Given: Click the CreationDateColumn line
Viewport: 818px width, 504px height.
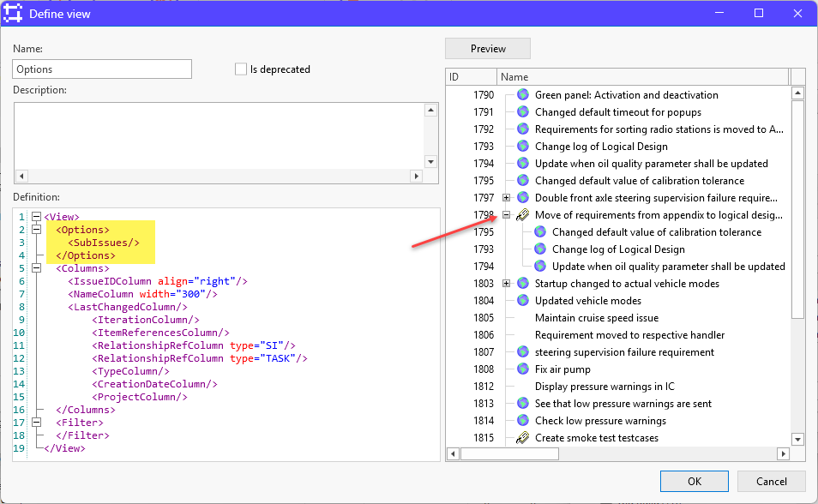Looking at the screenshot, I should tap(154, 384).
